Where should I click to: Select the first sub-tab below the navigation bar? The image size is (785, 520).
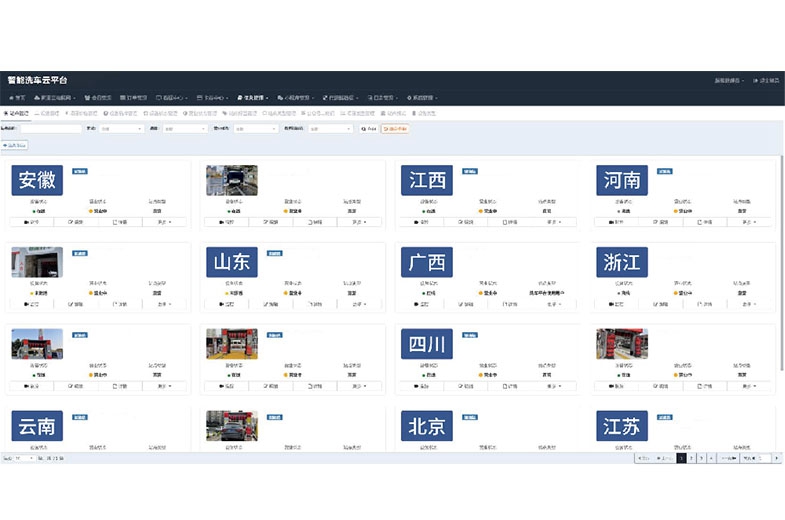click(17, 114)
